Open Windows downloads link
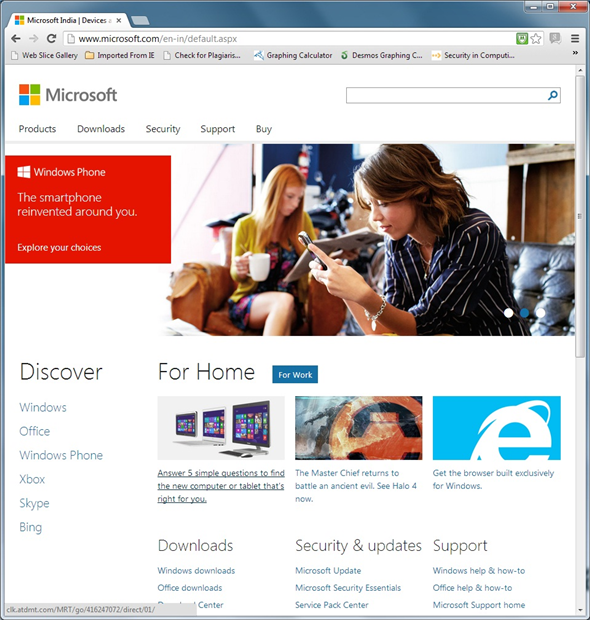590x620 pixels. click(196, 571)
